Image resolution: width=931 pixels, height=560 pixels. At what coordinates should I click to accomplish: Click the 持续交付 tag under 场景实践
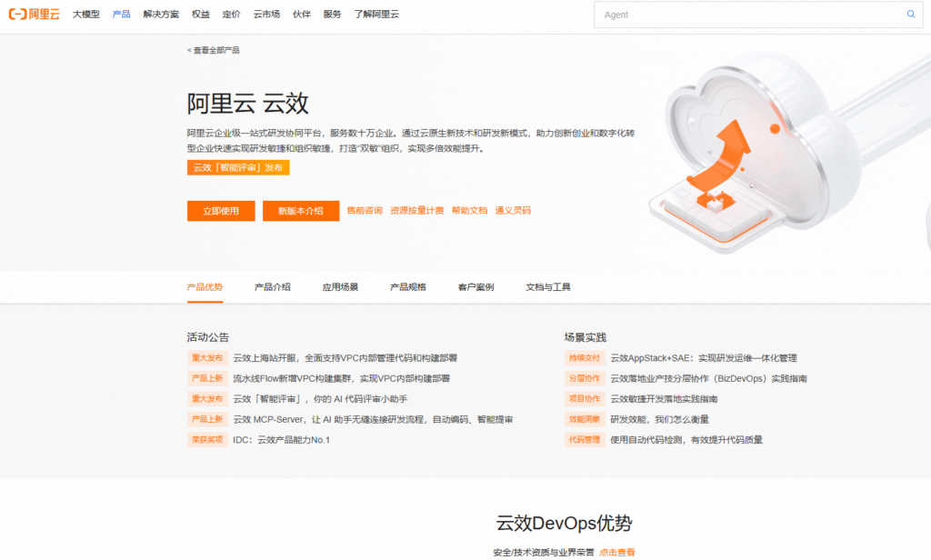584,357
